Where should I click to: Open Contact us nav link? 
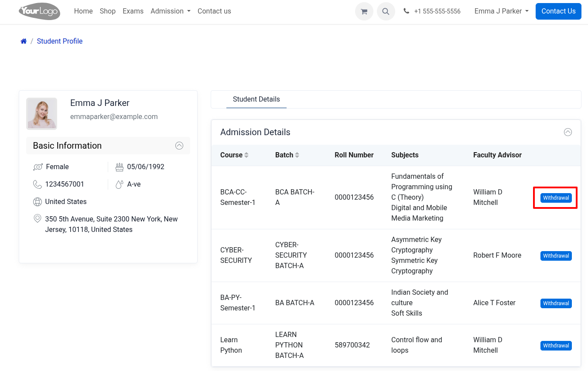point(214,11)
